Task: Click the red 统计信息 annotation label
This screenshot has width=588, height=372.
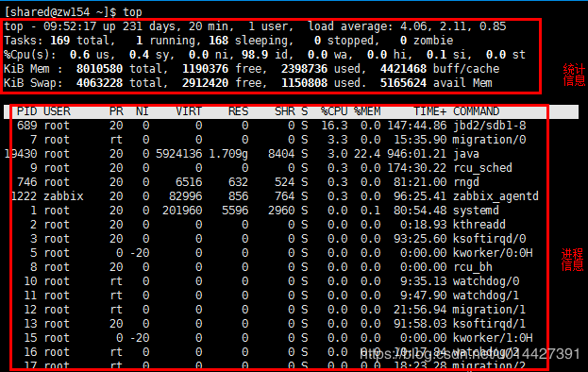Action: (574, 75)
